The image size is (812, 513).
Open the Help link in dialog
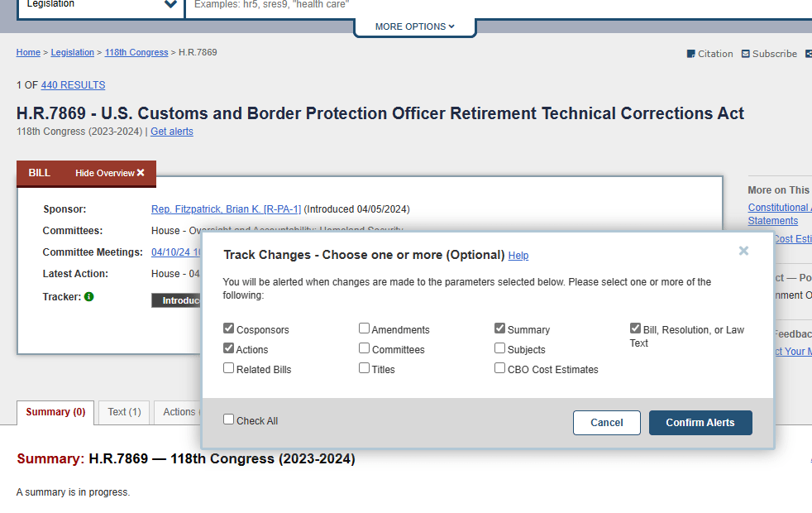[518, 256]
